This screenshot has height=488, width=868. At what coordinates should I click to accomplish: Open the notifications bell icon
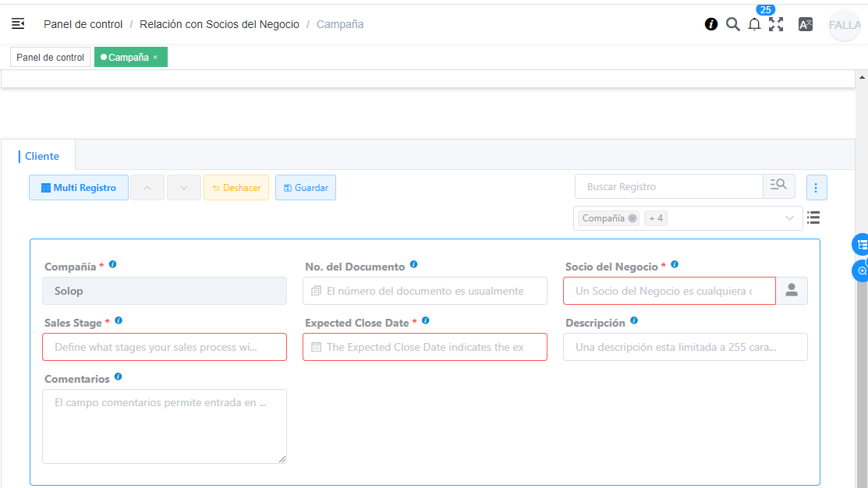[x=754, y=25]
